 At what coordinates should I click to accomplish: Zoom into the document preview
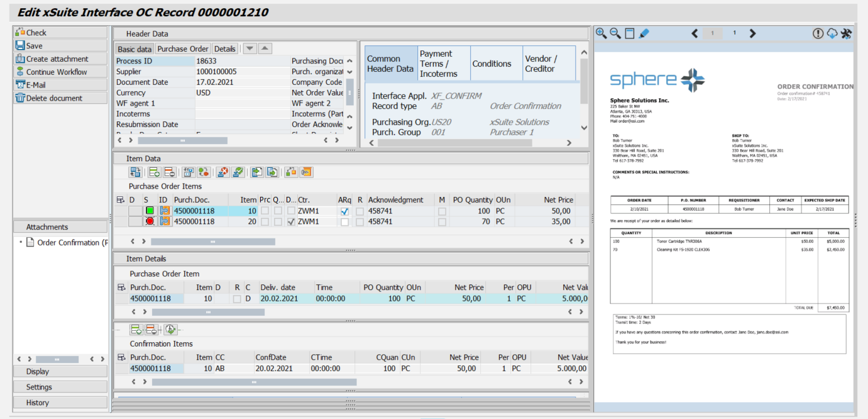click(600, 33)
